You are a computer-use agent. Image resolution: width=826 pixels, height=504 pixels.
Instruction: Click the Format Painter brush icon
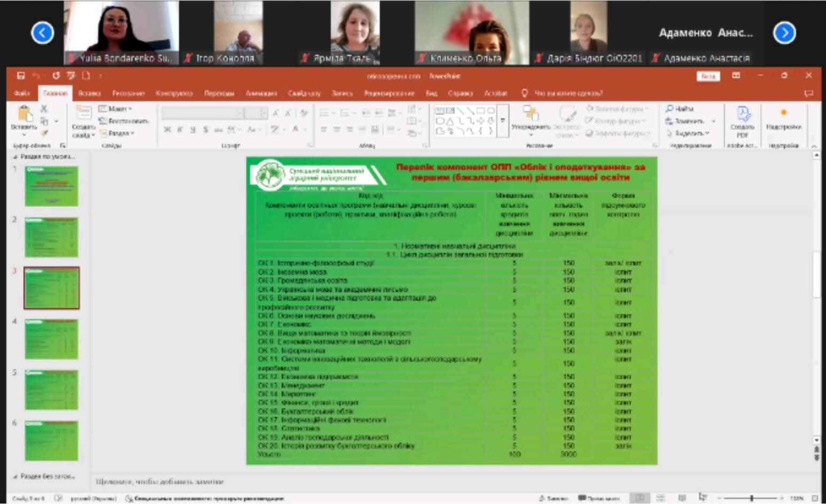click(x=44, y=133)
